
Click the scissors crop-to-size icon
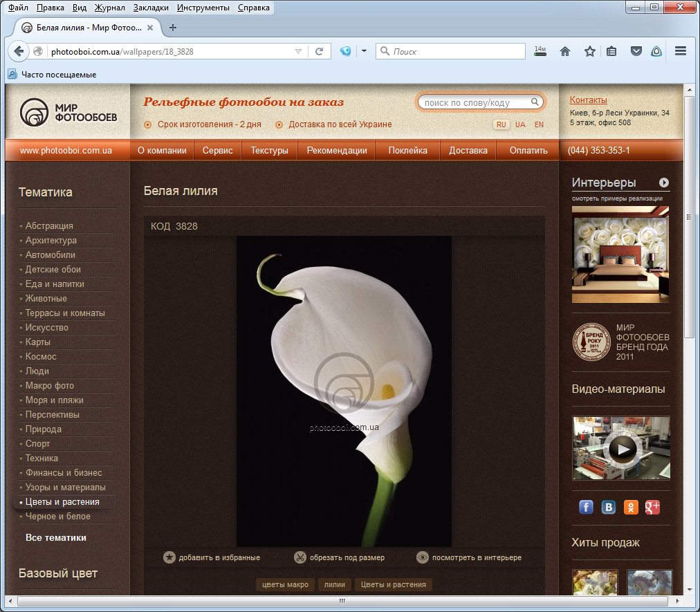pyautogui.click(x=300, y=557)
